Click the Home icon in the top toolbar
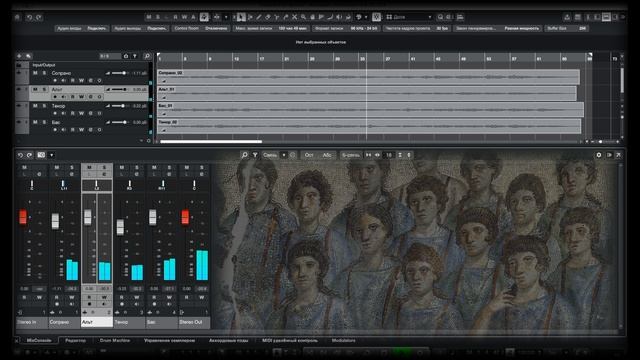Image resolution: width=640 pixels, height=360 pixels. (x=17, y=17)
